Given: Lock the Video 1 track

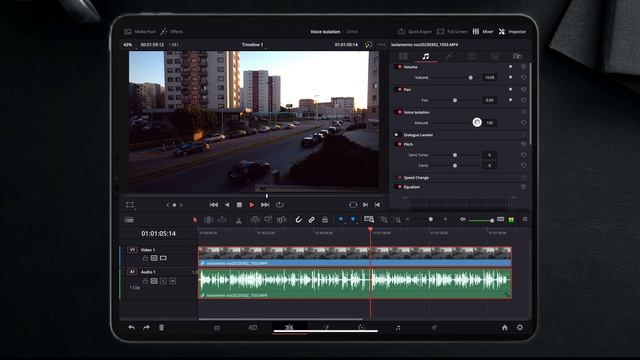Looking at the screenshot, I should pyautogui.click(x=145, y=258).
